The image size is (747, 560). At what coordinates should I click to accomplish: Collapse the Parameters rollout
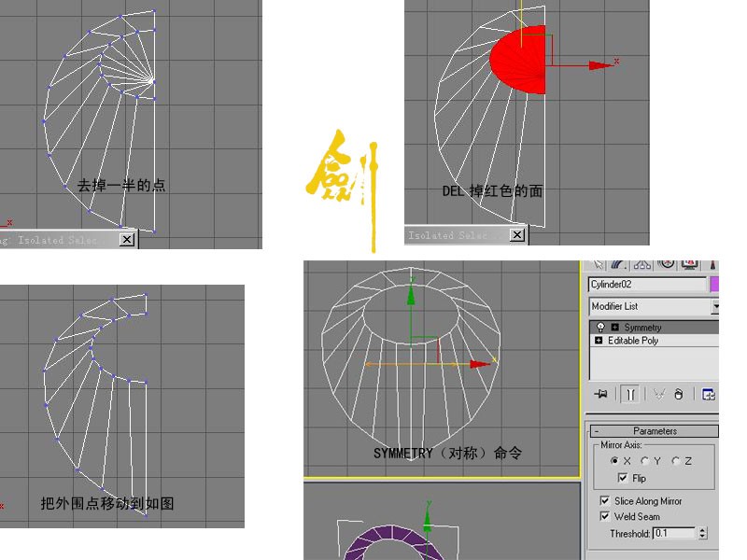[x=655, y=431]
